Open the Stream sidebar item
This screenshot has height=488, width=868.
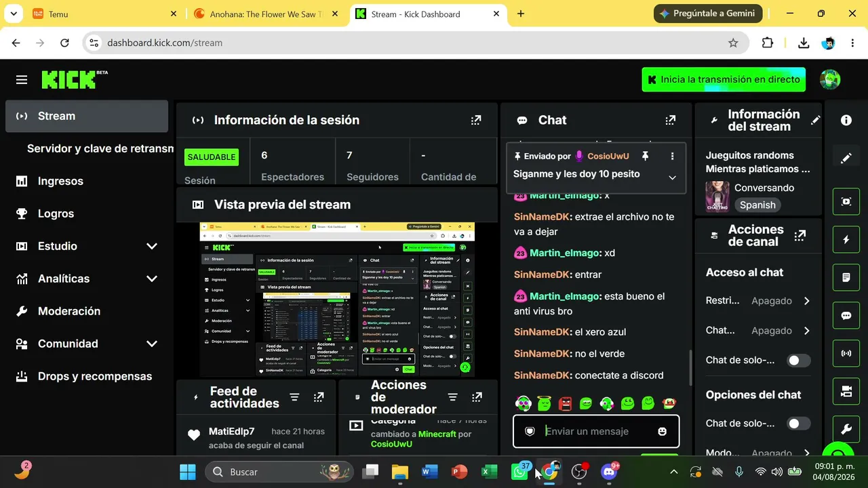tap(87, 116)
